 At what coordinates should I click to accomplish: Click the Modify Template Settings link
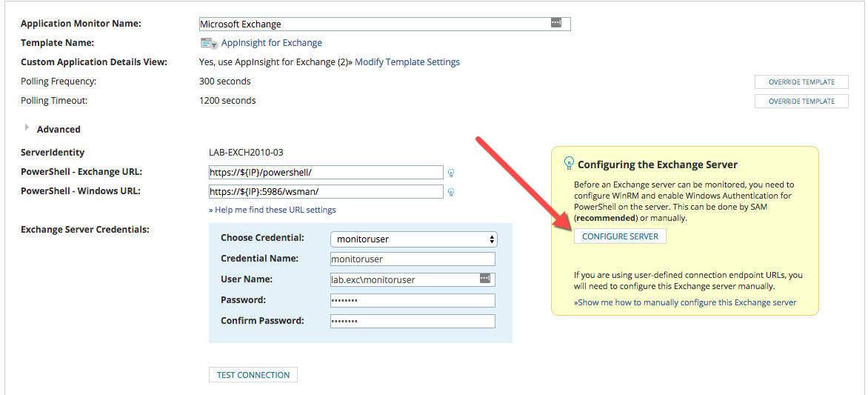[x=407, y=62]
